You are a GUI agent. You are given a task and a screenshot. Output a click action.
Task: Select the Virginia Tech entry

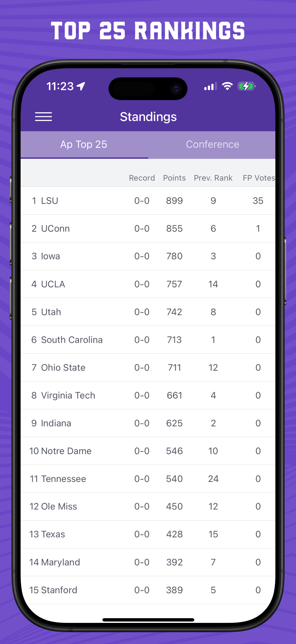pos(148,395)
